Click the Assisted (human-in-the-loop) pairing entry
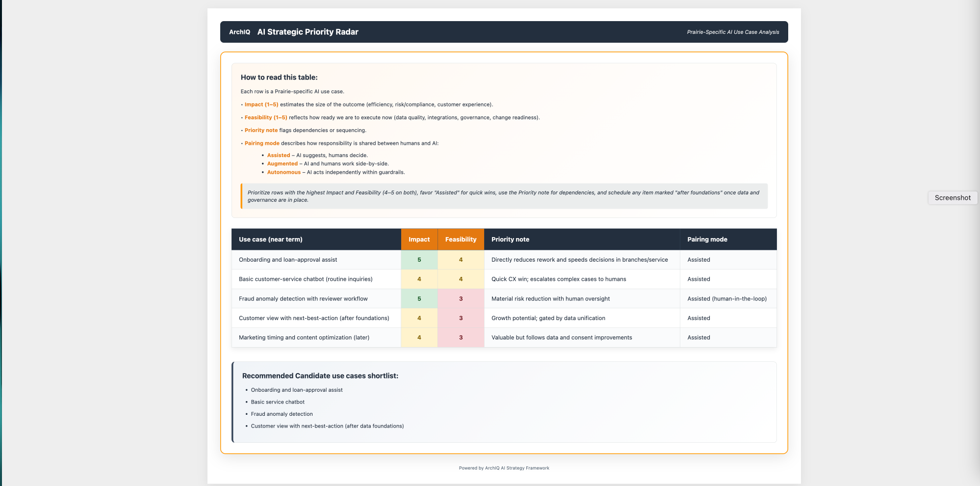The width and height of the screenshot is (980, 486). click(x=727, y=298)
